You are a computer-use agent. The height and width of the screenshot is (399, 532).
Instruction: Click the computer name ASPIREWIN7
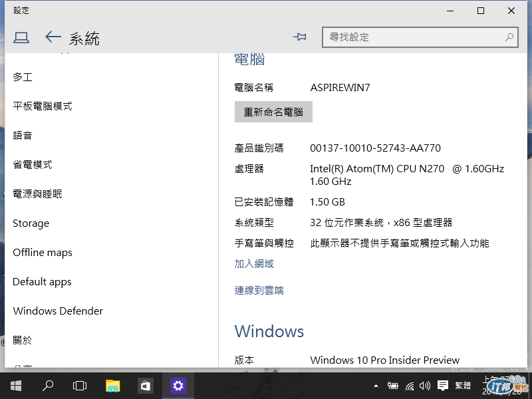[x=340, y=88]
